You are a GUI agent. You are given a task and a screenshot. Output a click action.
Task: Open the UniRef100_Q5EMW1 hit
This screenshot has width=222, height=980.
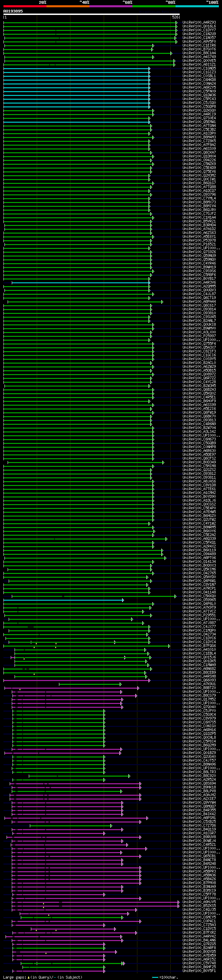tap(199, 122)
